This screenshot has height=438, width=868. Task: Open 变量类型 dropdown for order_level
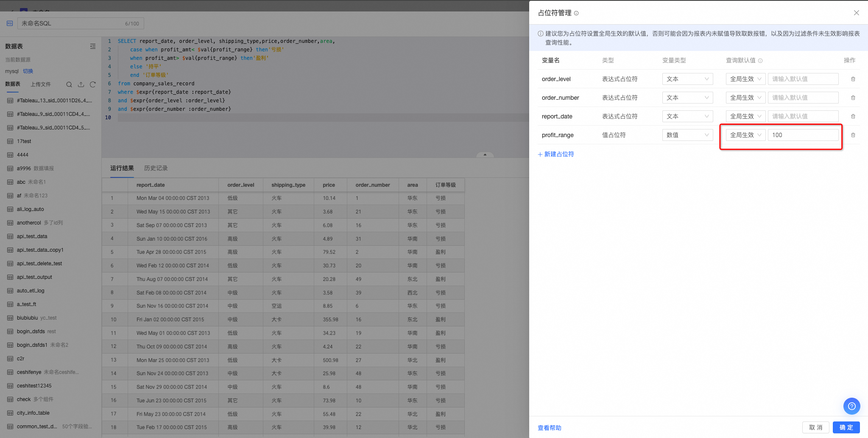pos(687,79)
